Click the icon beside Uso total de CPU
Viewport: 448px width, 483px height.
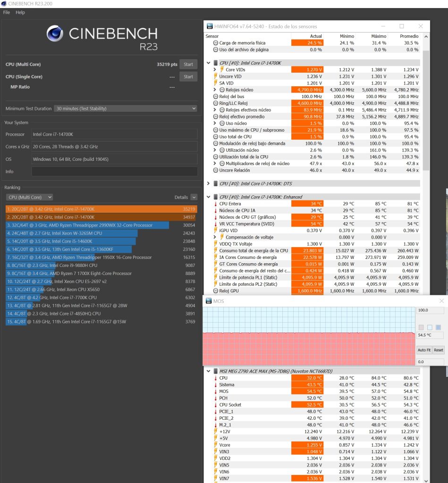[x=216, y=137]
